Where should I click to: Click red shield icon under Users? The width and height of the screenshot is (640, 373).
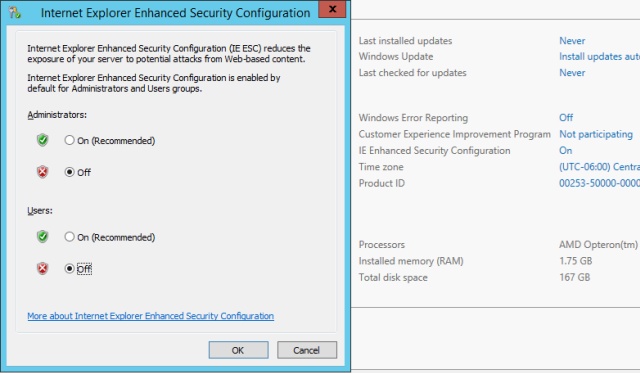[x=42, y=269]
